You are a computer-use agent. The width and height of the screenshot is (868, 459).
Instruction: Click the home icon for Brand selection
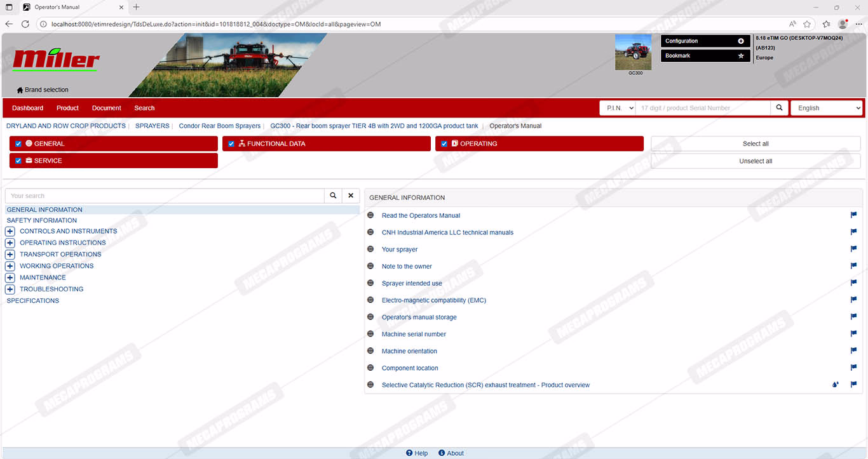[x=20, y=90]
